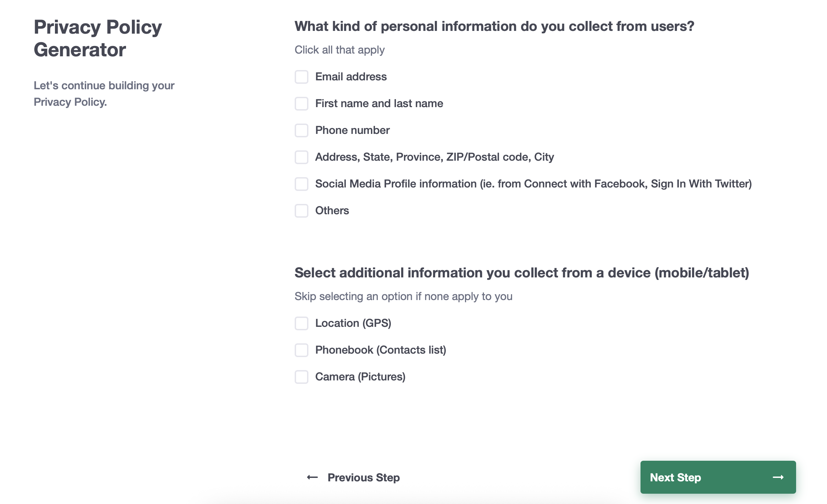The height and width of the screenshot is (504, 827).
Task: Click the left arrow icon beside Previous Step
Action: coord(312,477)
